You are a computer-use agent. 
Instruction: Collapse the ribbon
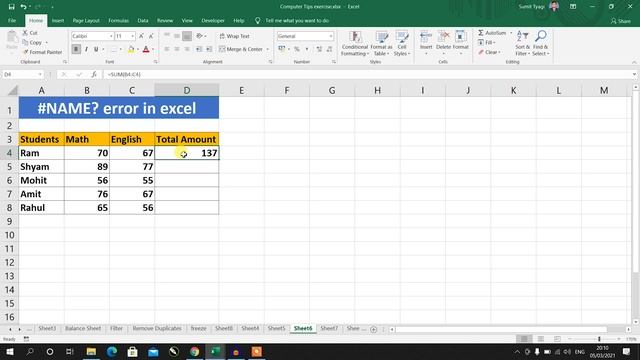[x=634, y=62]
